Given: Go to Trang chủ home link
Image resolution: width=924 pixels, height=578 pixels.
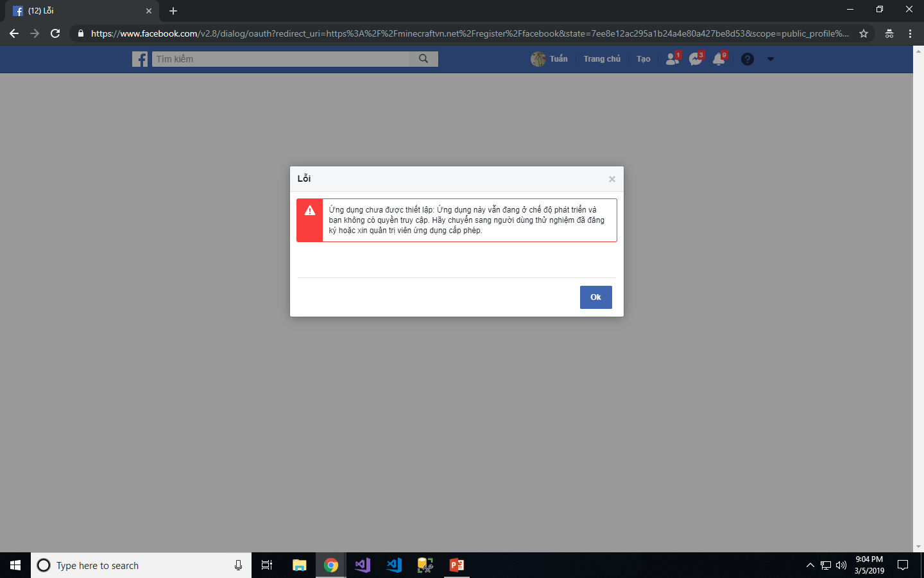Looking at the screenshot, I should [x=602, y=59].
